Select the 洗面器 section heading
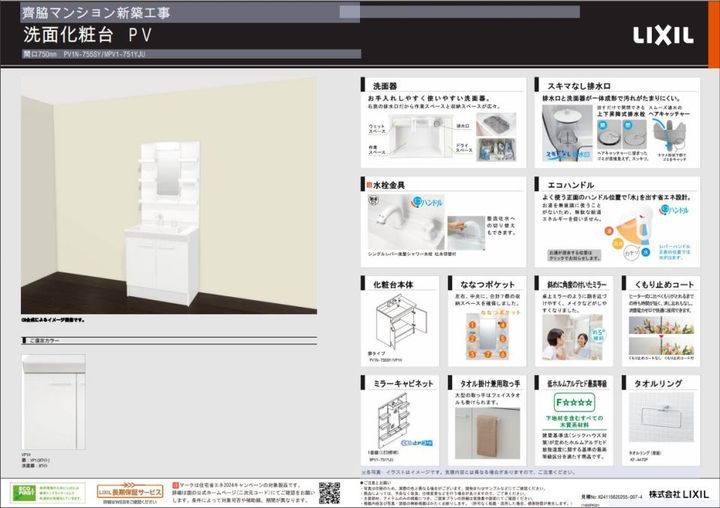This screenshot has width=720, height=508. (386, 87)
